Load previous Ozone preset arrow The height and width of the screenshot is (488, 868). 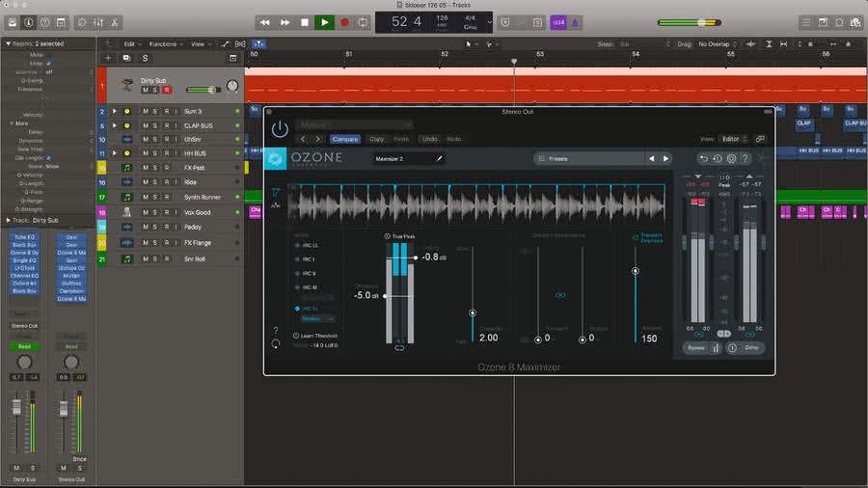click(x=652, y=159)
